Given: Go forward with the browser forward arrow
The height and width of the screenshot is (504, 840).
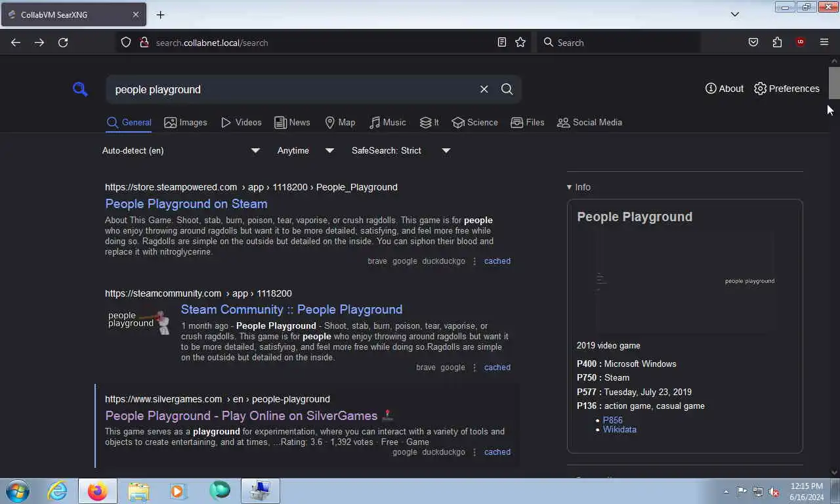Looking at the screenshot, I should pyautogui.click(x=39, y=43).
